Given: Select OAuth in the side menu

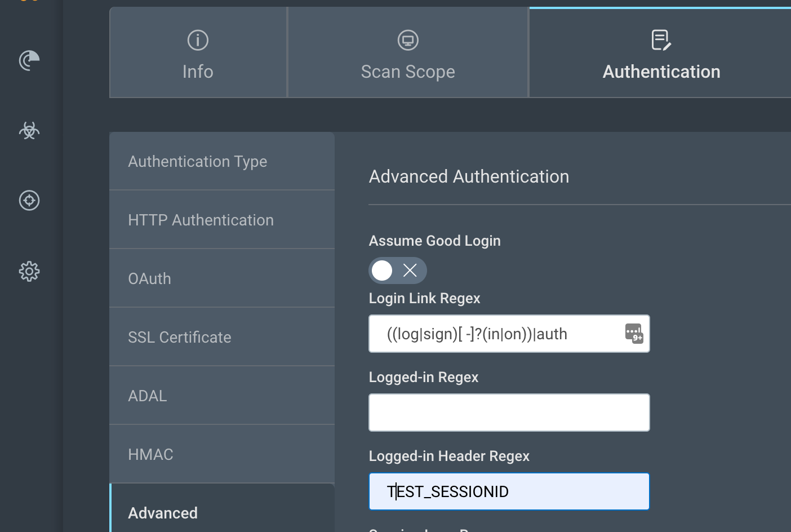Looking at the screenshot, I should coord(221,279).
